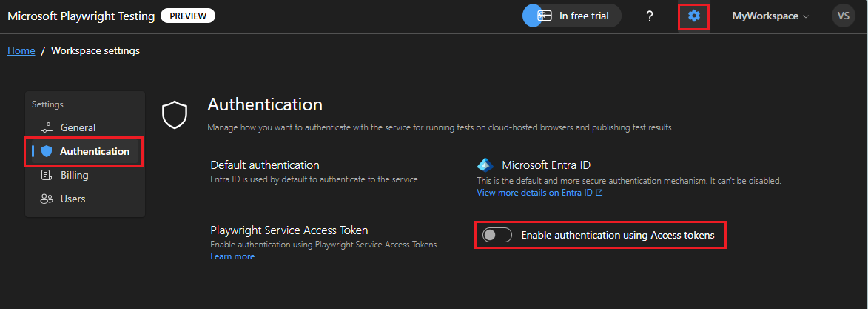Go to the Home breadcrumb link
This screenshot has width=868, height=309.
[21, 50]
